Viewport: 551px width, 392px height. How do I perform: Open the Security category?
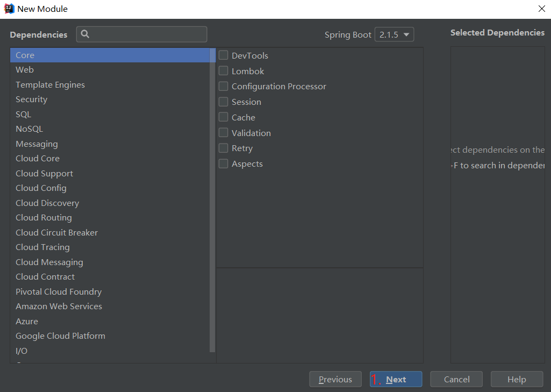coord(32,99)
